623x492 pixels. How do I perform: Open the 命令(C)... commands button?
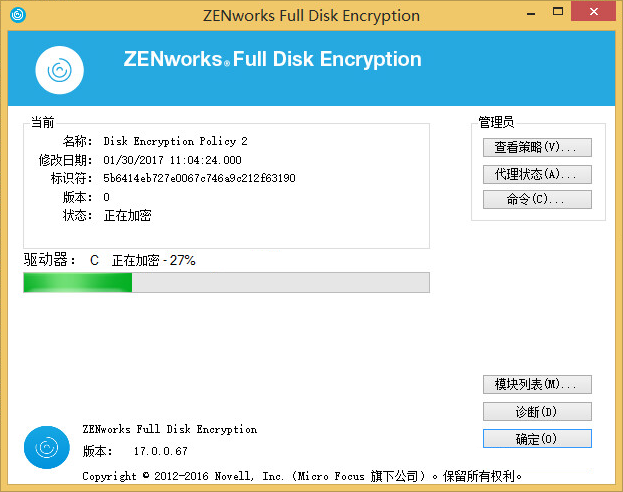(x=536, y=200)
